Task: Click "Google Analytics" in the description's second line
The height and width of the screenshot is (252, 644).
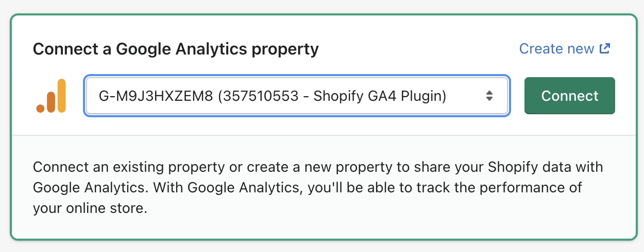Action: [243, 189]
